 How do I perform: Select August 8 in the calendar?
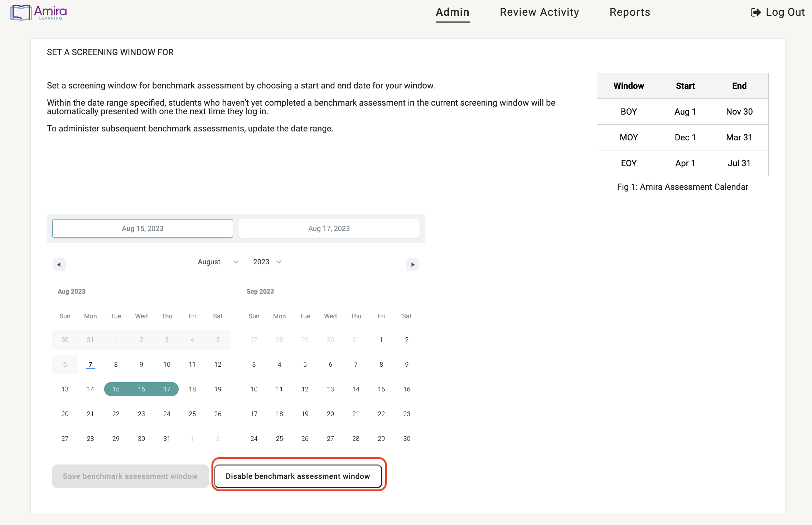coord(116,365)
